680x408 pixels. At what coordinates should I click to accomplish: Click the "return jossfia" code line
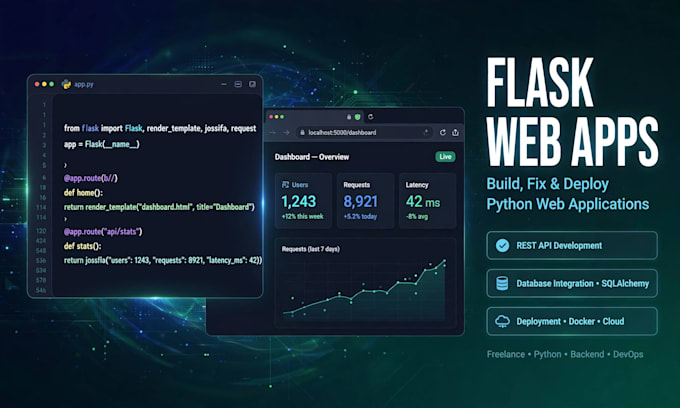(x=163, y=260)
